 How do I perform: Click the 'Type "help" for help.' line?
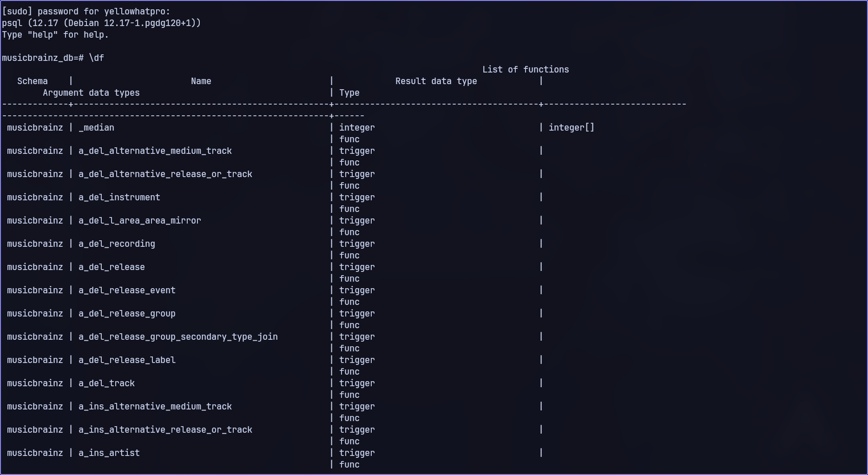pyautogui.click(x=55, y=35)
